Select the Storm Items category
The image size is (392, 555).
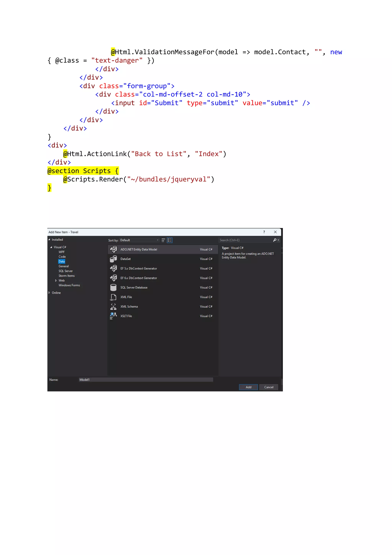(x=67, y=276)
